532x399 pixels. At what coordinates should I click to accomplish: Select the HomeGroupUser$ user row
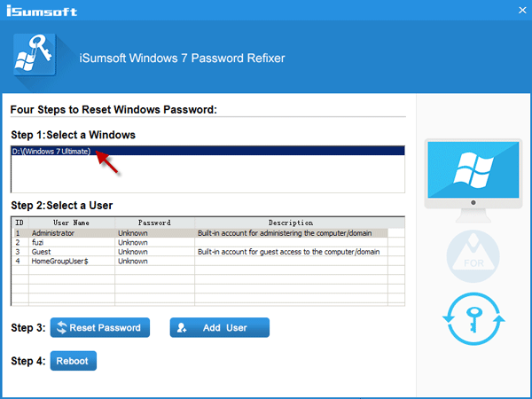[200, 261]
